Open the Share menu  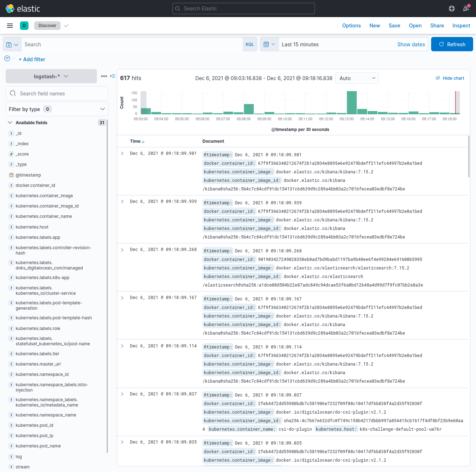coord(437,25)
